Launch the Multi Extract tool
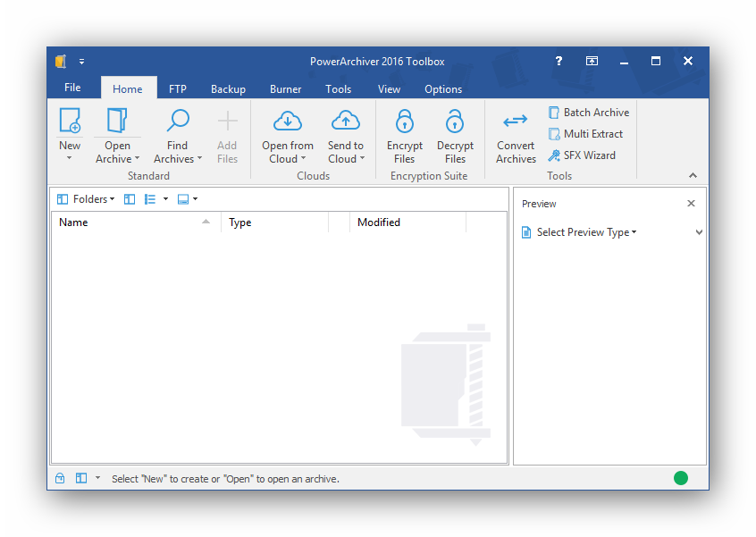The width and height of the screenshot is (756, 537). tap(586, 133)
